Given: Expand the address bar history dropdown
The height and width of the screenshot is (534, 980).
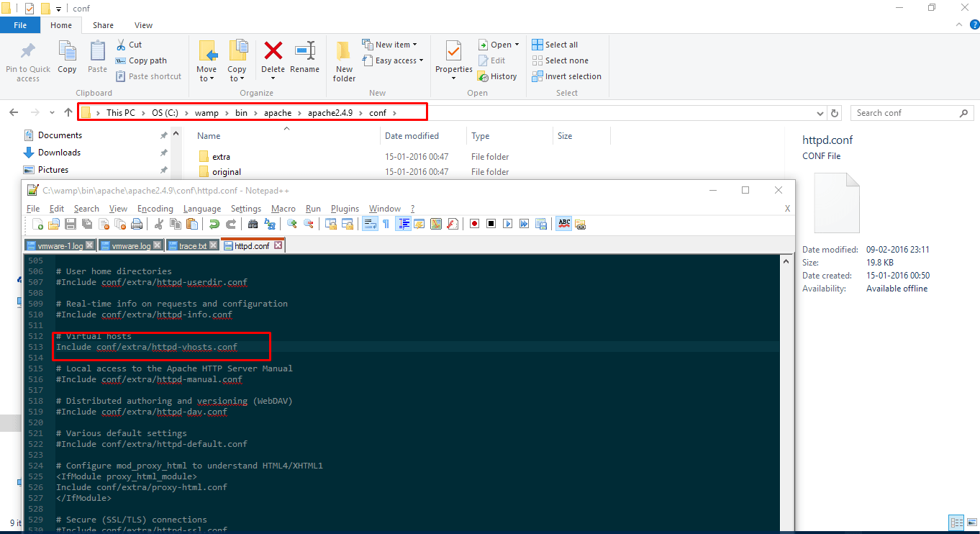Looking at the screenshot, I should pyautogui.click(x=821, y=113).
